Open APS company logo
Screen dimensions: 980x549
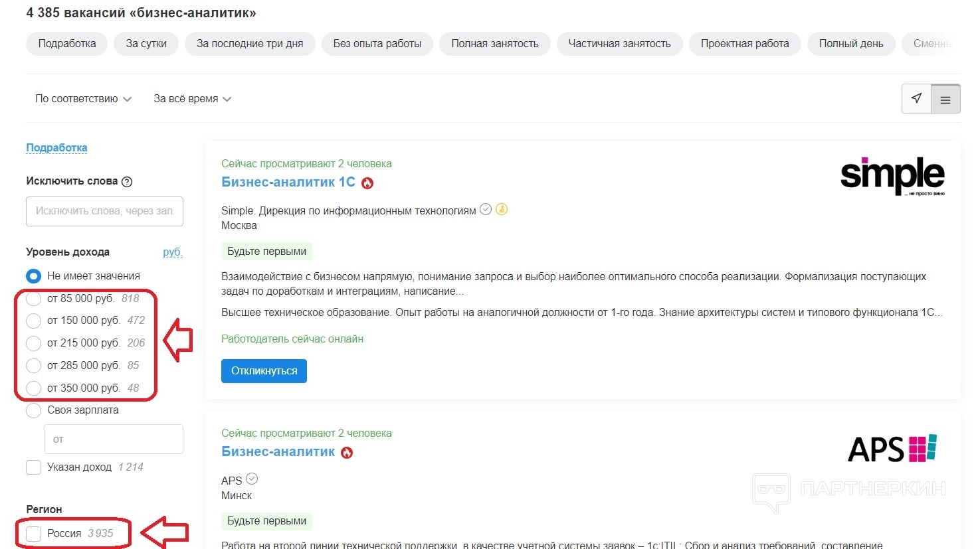click(x=892, y=449)
